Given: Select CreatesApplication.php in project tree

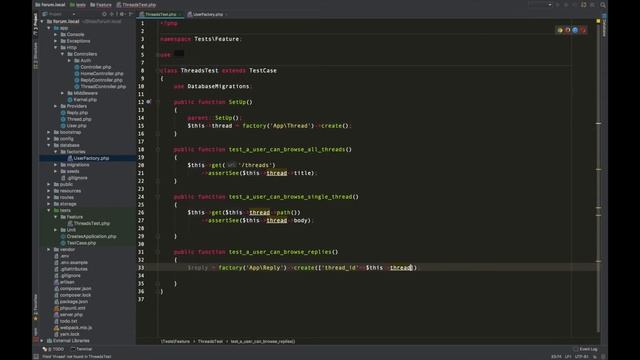Looking at the screenshot, I should click(91, 236).
